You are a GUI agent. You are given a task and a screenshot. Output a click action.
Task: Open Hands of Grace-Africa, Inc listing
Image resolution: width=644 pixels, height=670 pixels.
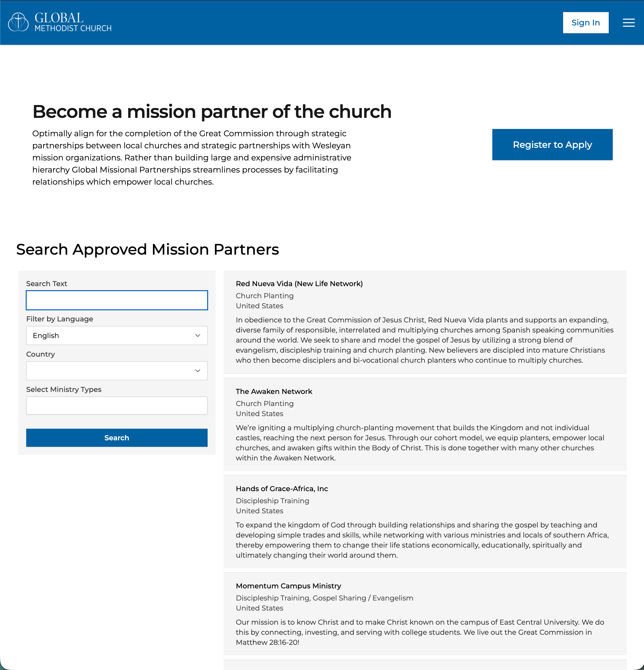pyautogui.click(x=282, y=489)
